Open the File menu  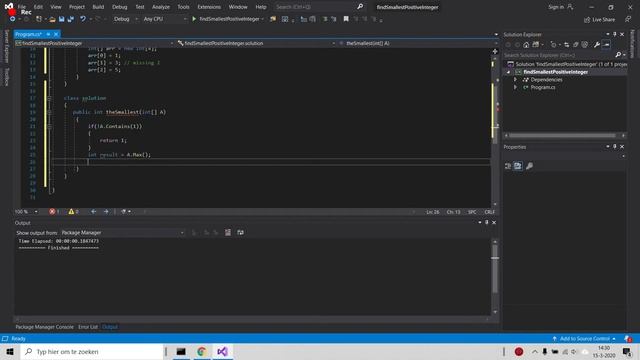22,7
